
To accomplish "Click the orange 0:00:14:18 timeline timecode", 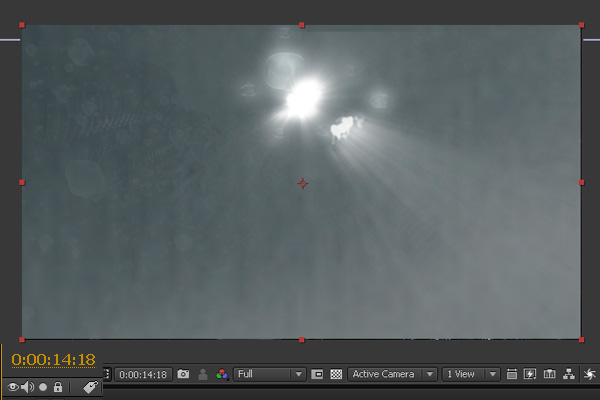I will (x=53, y=359).
